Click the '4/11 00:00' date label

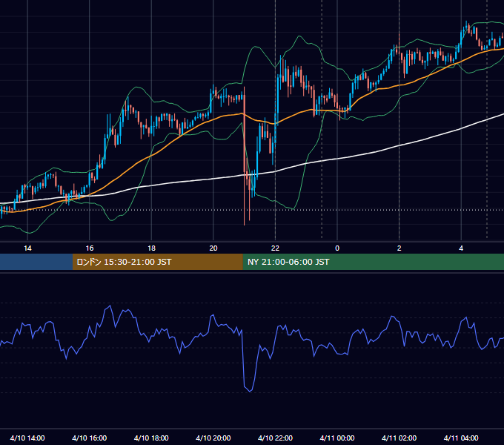(337, 438)
